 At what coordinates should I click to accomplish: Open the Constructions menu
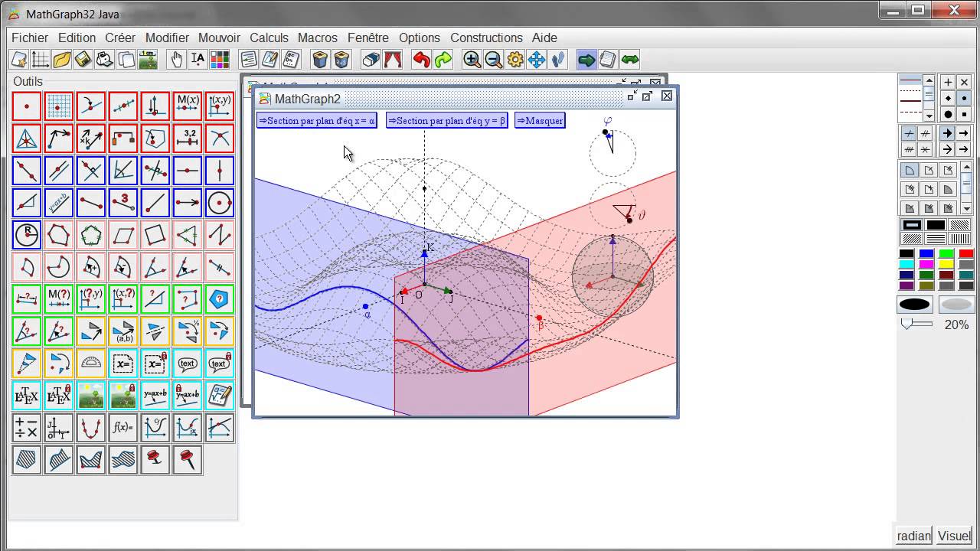[x=486, y=37]
